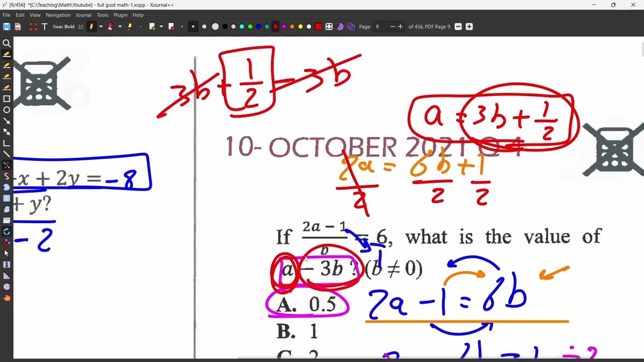
Task: Edit the page number field
Action: click(381, 27)
